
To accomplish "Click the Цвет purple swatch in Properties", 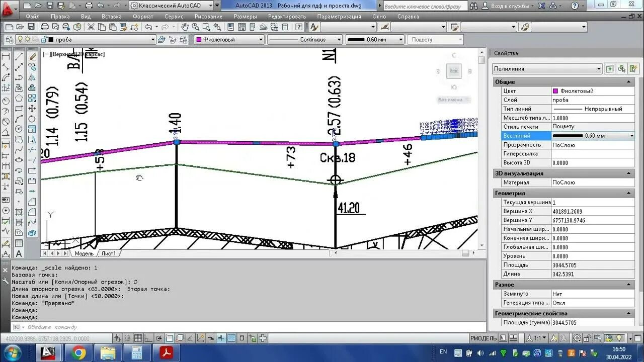I will [x=555, y=91].
